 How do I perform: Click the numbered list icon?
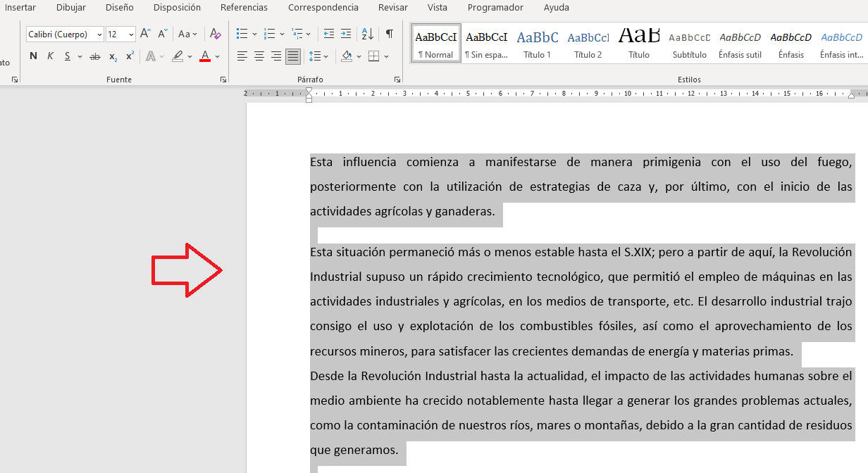(269, 34)
